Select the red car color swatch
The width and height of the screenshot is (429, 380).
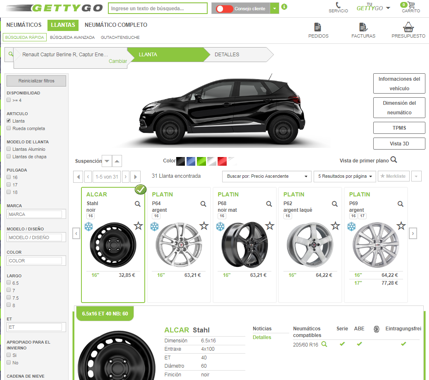click(222, 161)
